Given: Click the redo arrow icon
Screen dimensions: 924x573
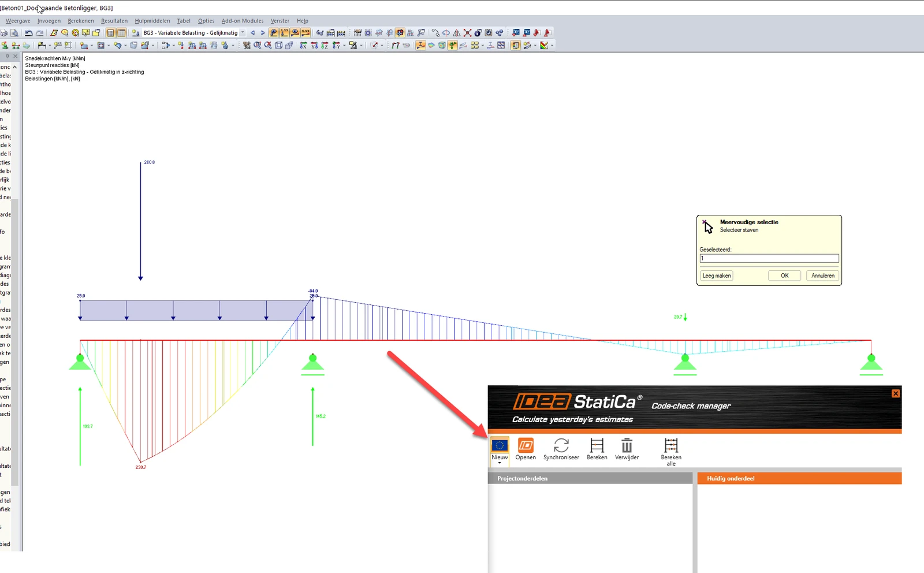Looking at the screenshot, I should coord(39,33).
